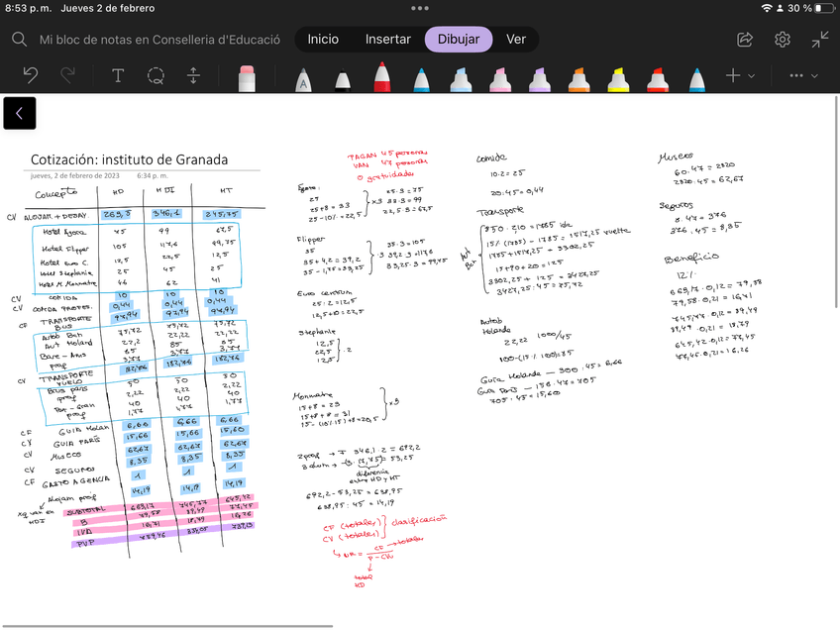
Task: Switch to the Ver tab
Action: (516, 40)
